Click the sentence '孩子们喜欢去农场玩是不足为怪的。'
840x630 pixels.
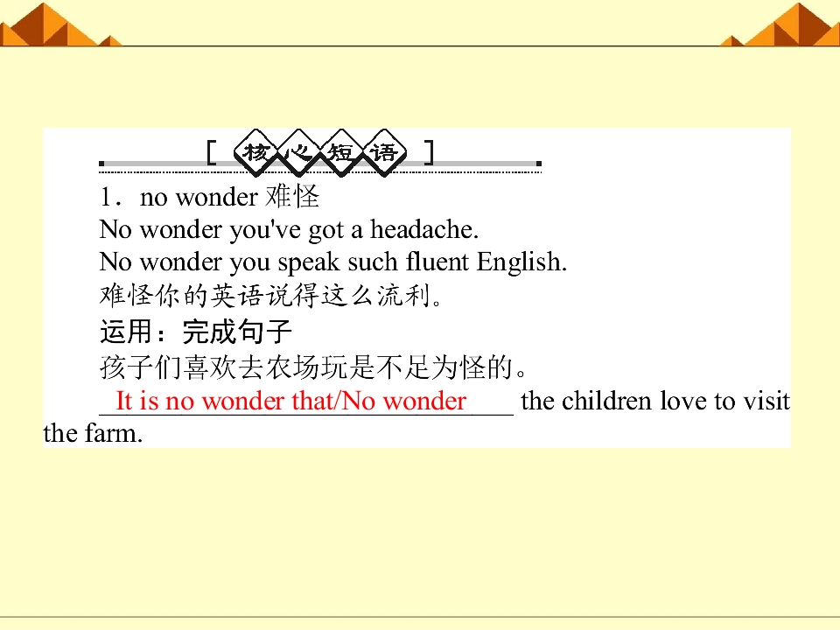point(314,367)
